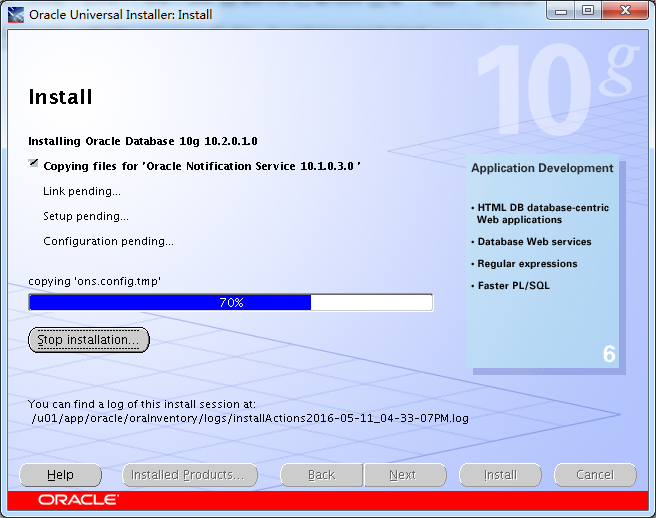Click the Application Development panel title
This screenshot has height=518, width=656.
pyautogui.click(x=542, y=168)
